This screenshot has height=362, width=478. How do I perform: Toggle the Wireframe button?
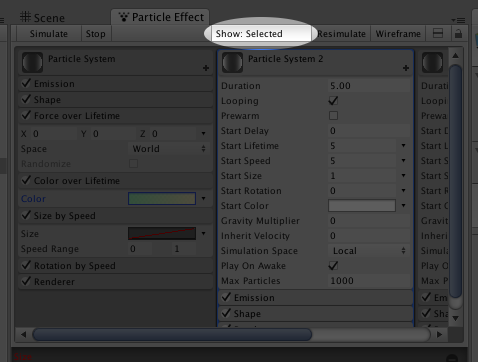pyautogui.click(x=398, y=34)
